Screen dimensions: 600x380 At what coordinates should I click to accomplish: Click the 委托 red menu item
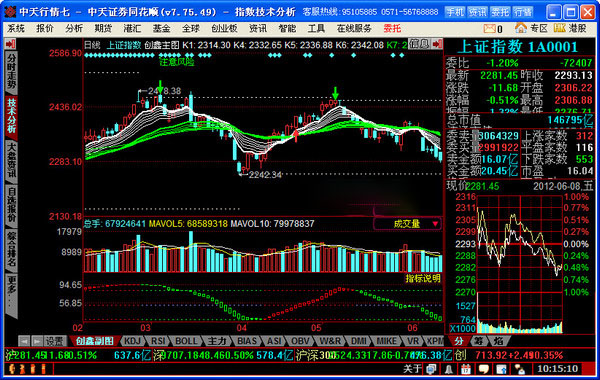click(x=392, y=28)
